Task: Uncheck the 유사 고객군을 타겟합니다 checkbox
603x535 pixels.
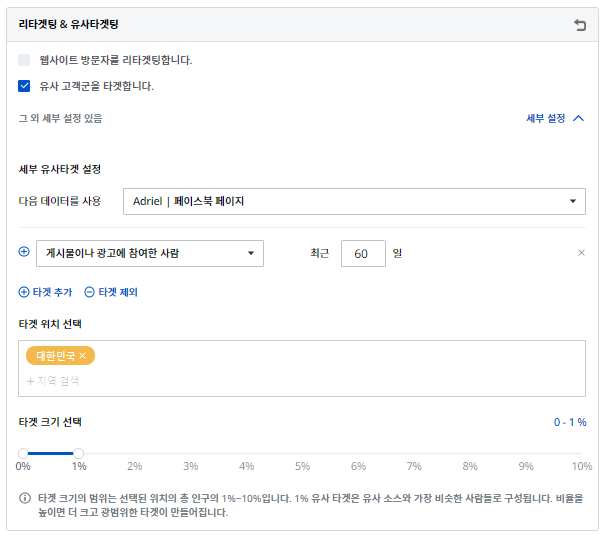Action: point(25,86)
